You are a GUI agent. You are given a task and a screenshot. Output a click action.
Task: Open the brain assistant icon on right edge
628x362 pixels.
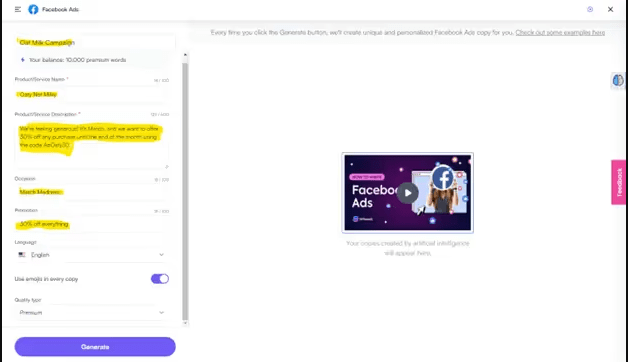click(x=618, y=80)
